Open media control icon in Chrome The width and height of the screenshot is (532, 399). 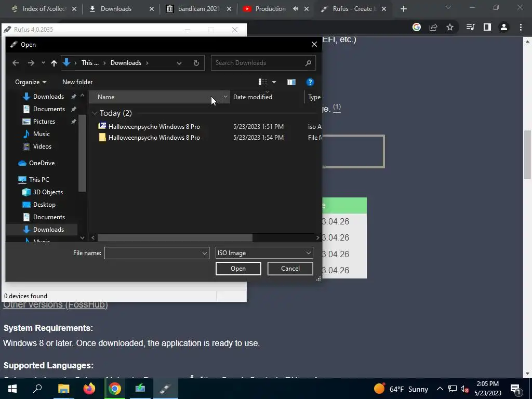(x=470, y=27)
